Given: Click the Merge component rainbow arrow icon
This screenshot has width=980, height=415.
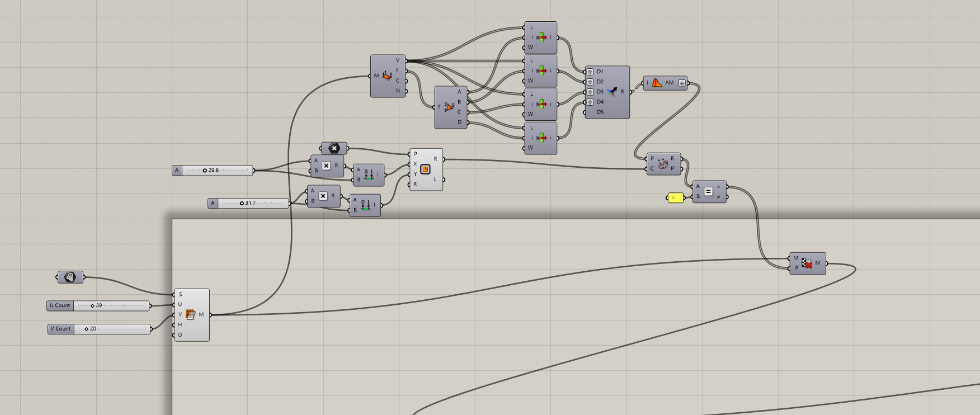Looking at the screenshot, I should [x=611, y=92].
